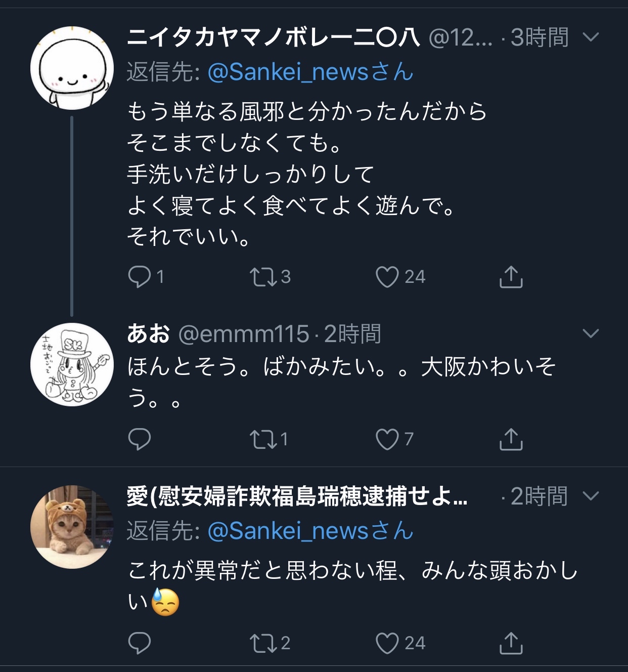Open the white smiley character profile picture

[x=72, y=68]
